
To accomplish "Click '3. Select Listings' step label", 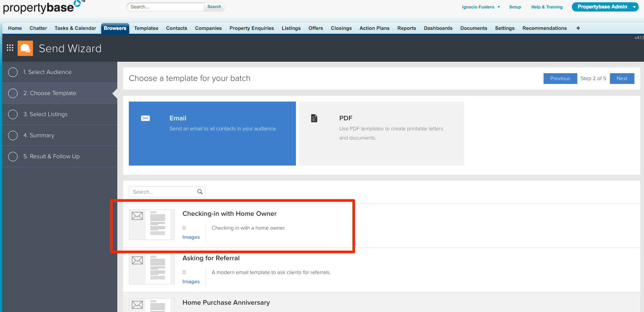I will [x=45, y=114].
